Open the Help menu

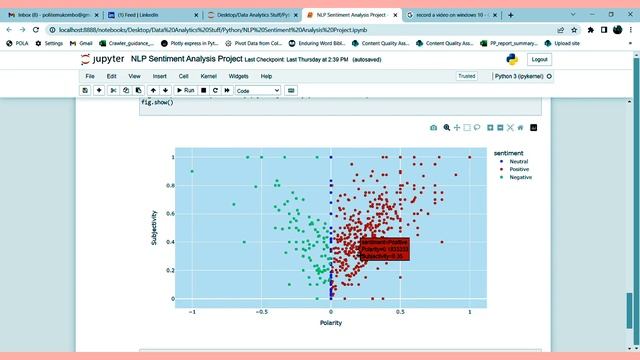click(266, 76)
